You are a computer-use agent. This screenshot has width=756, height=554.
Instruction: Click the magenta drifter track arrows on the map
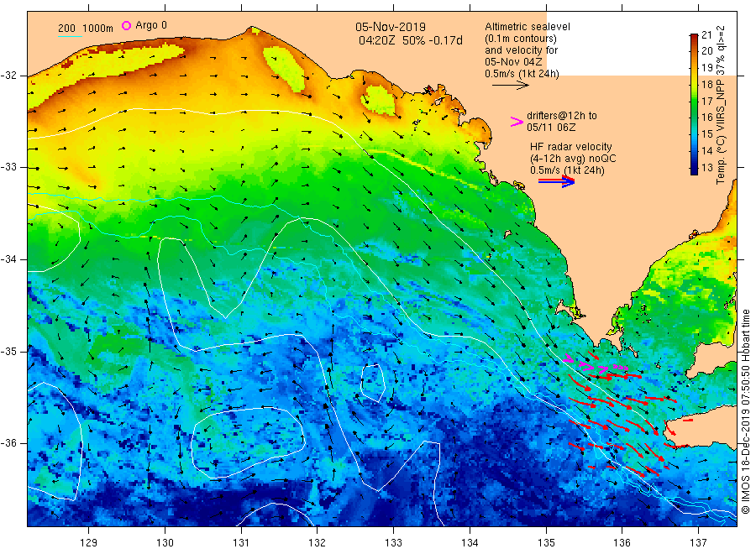595,365
